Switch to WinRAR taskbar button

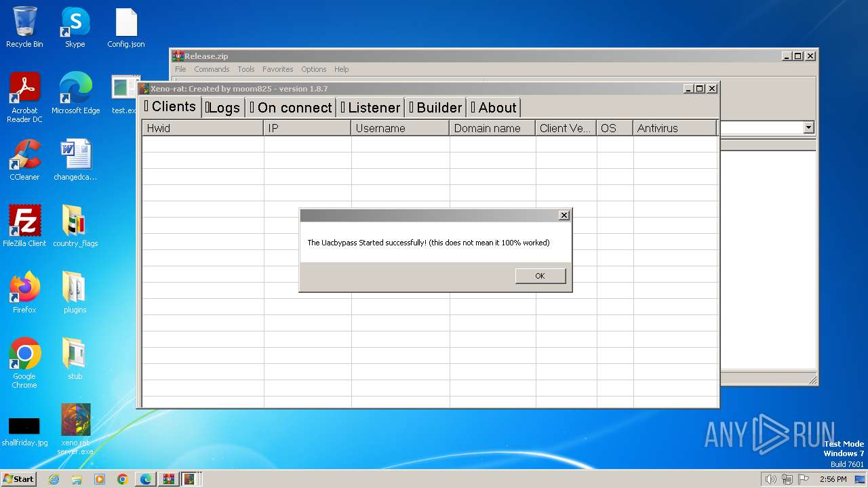click(168, 479)
